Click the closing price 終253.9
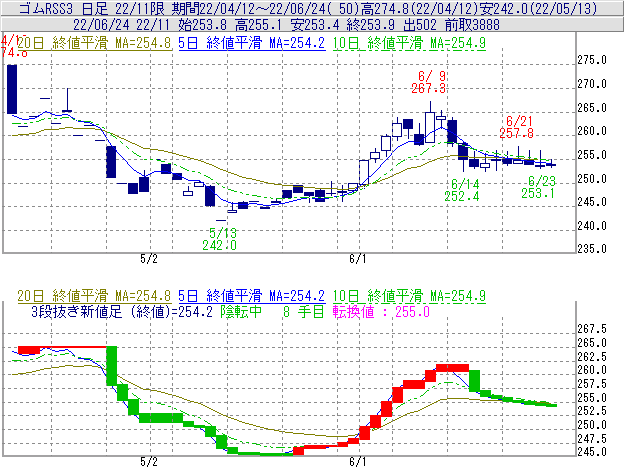Image resolution: width=624 pixels, height=475 pixels. [370, 25]
